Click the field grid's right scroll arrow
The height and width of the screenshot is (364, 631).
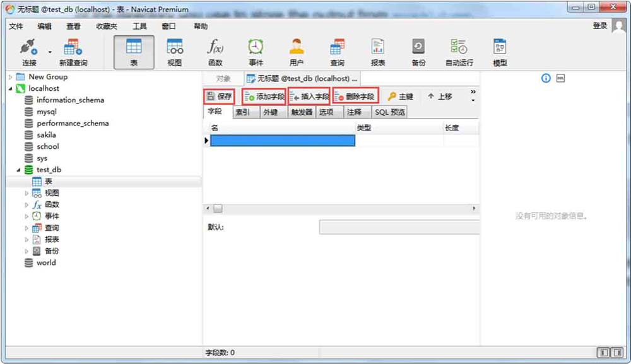[474, 208]
